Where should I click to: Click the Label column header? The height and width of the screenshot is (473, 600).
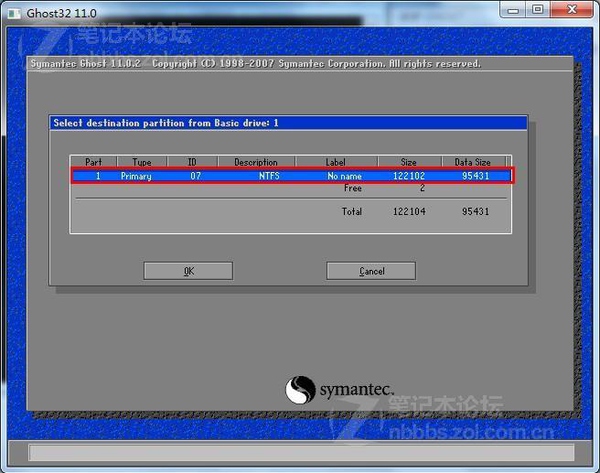pyautogui.click(x=336, y=162)
